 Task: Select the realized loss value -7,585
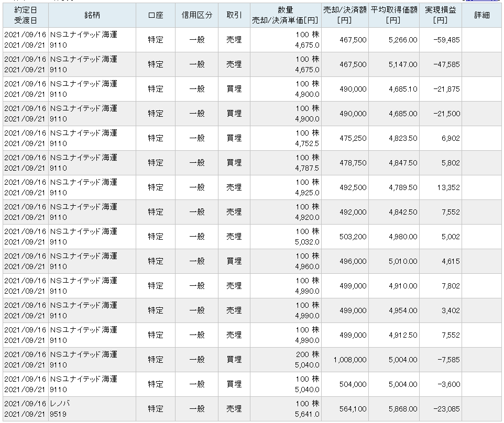click(448, 360)
